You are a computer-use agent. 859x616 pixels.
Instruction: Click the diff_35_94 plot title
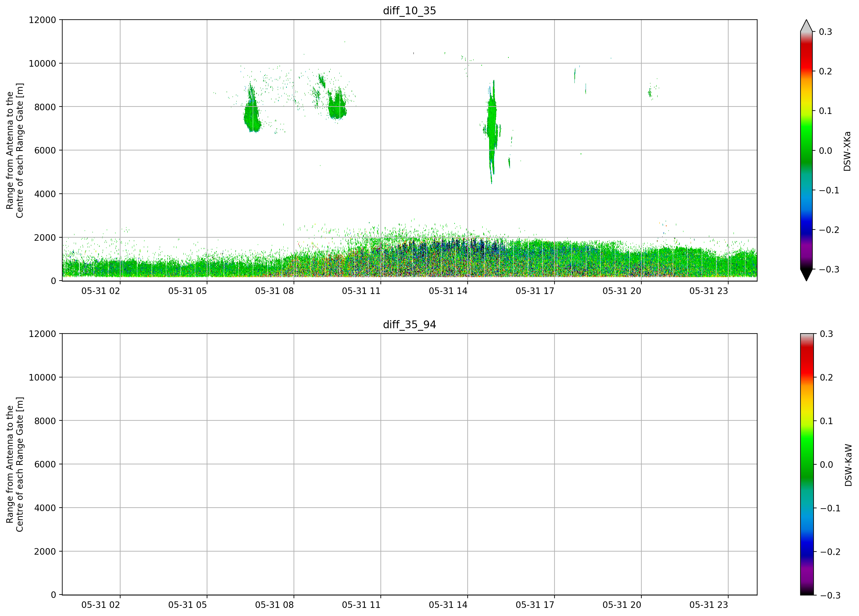[x=409, y=325]
